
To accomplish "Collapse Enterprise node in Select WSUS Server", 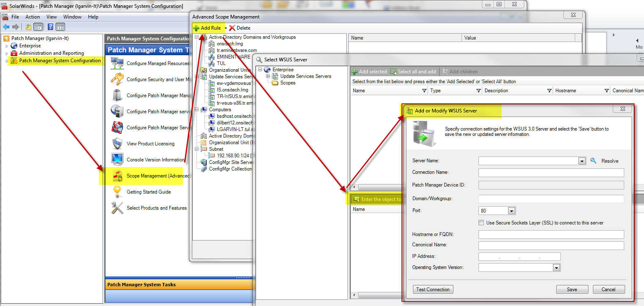I will 260,70.
